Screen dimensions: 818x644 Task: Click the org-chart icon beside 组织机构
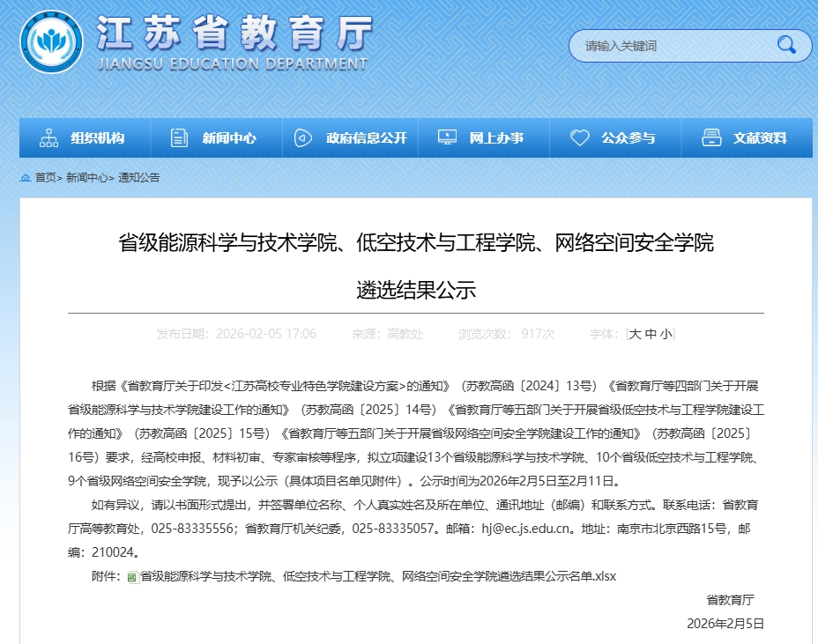[x=47, y=137]
